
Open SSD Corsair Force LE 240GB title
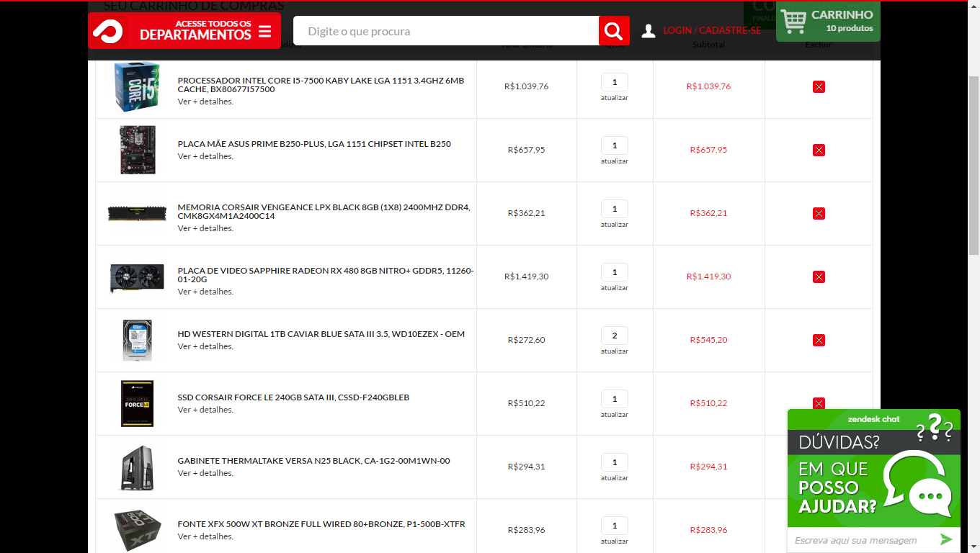(293, 397)
